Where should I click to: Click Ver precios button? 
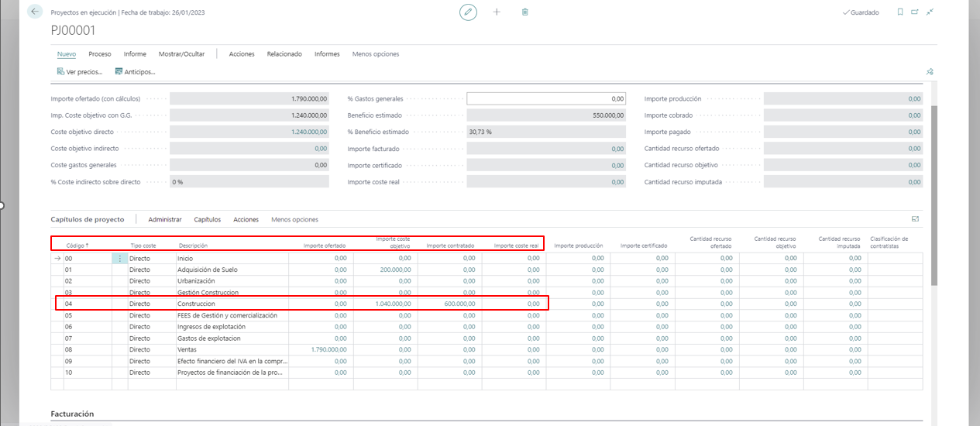click(80, 71)
